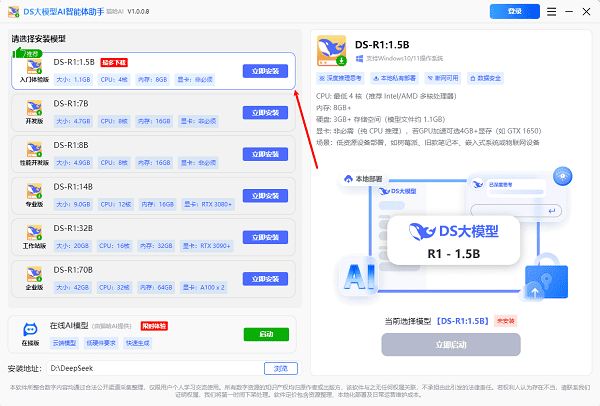Click the green recommended ribbon on first model
Image resolution: width=600 pixels, height=406 pixels.
(x=28, y=54)
